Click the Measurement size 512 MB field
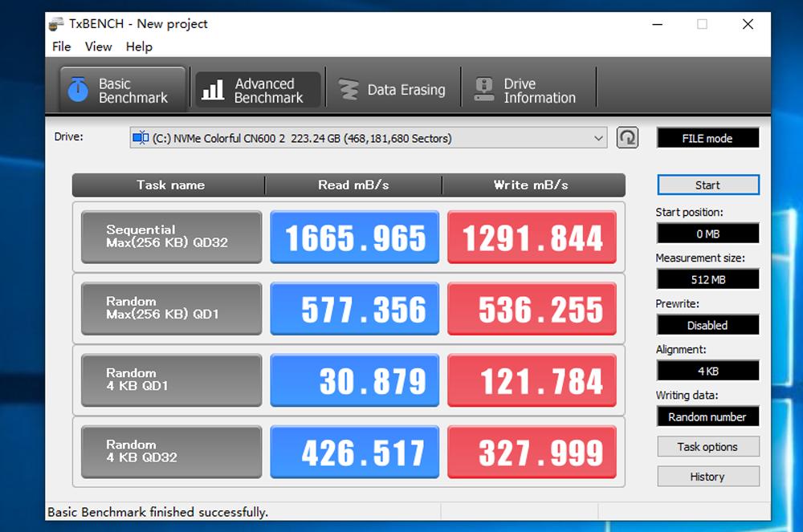Viewport: 803px width, 532px height. [x=707, y=279]
